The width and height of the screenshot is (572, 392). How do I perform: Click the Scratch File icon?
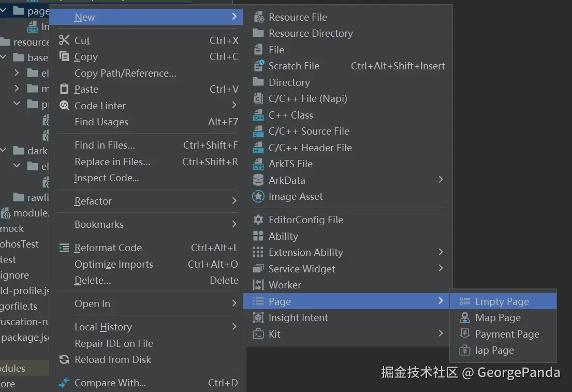click(258, 66)
